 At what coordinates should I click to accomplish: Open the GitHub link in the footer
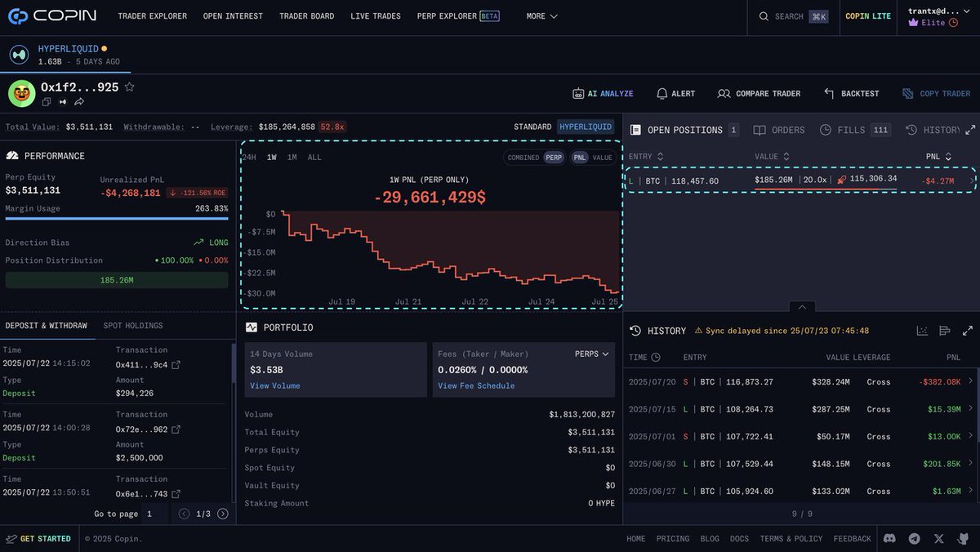964,538
